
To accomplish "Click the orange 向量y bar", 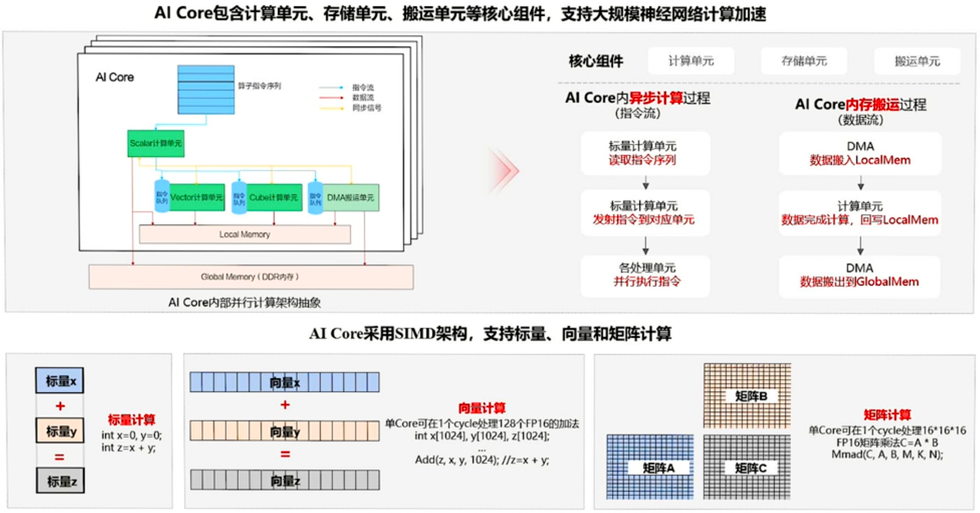I will pyautogui.click(x=285, y=431).
